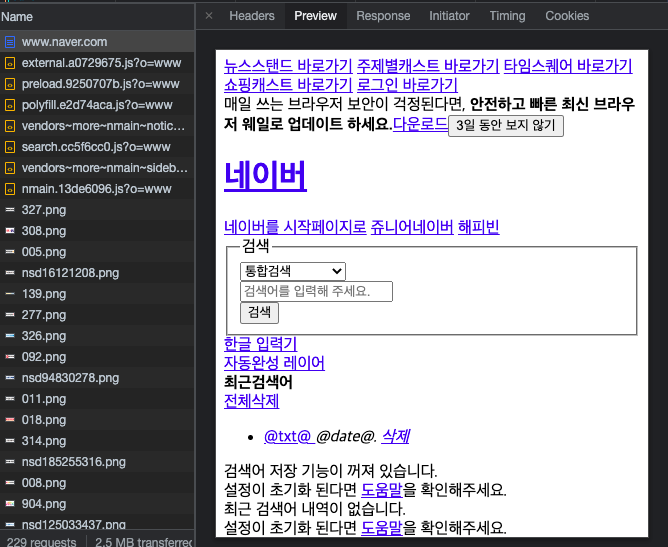Click the script icon beside nmain.13de6096.js
Screen dimensions: 668x547
tap(10, 189)
